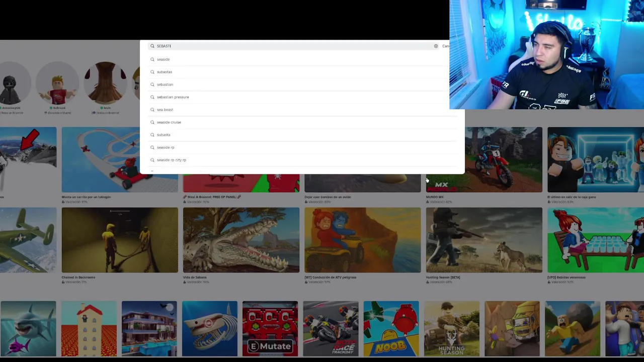Open the modern mansion game icon
Viewport: 644px width, 362px height.
(x=149, y=328)
